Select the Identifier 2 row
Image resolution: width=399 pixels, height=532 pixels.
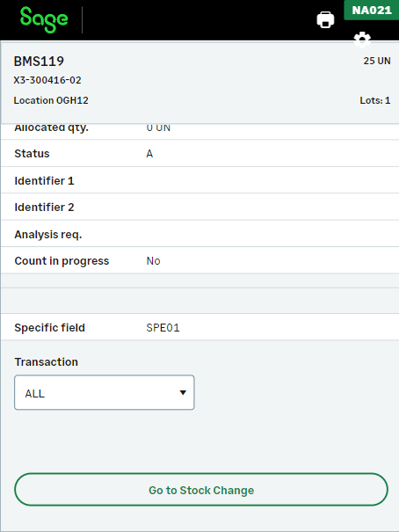(200, 208)
